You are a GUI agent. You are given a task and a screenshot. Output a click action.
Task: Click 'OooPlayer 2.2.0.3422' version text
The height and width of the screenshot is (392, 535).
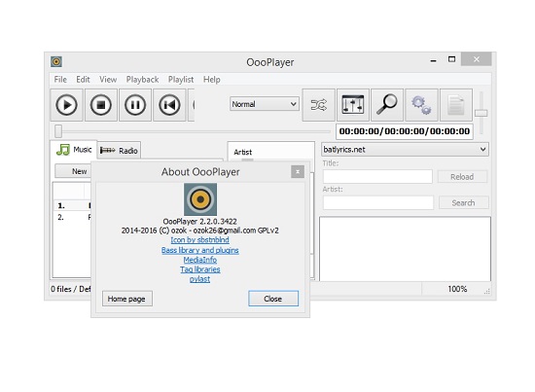pos(200,222)
